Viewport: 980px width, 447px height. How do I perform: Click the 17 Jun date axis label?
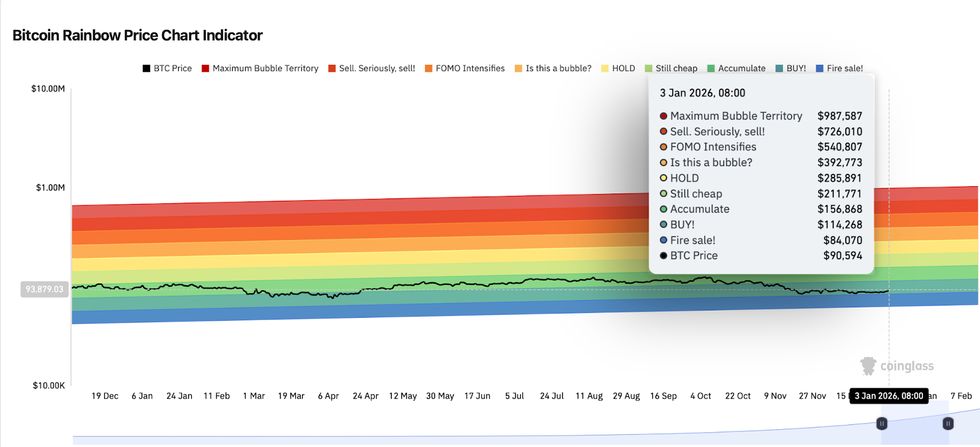coord(477,396)
